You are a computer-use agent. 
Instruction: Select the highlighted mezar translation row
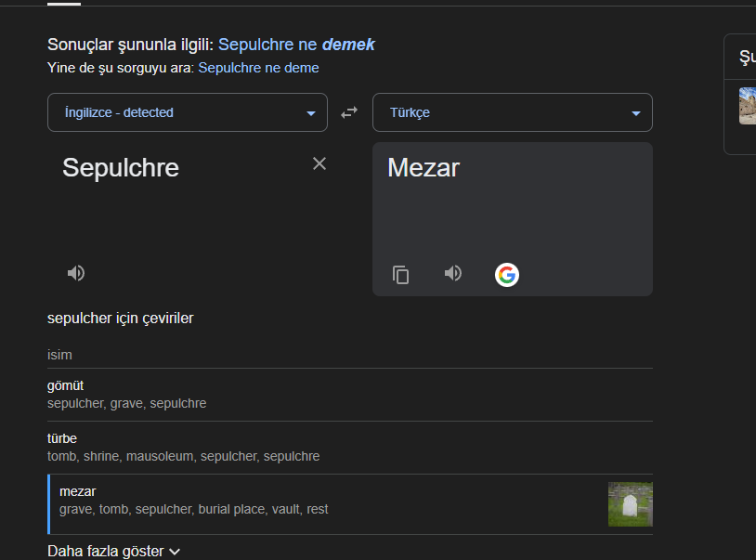[350, 504]
